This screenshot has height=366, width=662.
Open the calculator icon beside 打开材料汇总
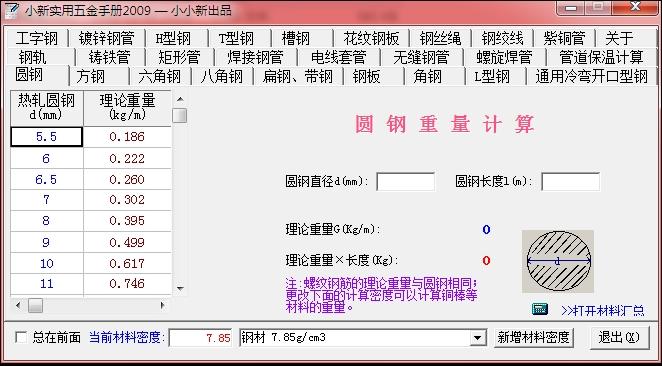(x=539, y=309)
